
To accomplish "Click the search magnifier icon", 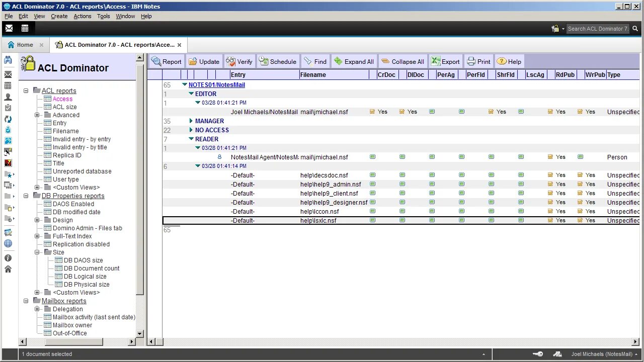I will tap(635, 29).
